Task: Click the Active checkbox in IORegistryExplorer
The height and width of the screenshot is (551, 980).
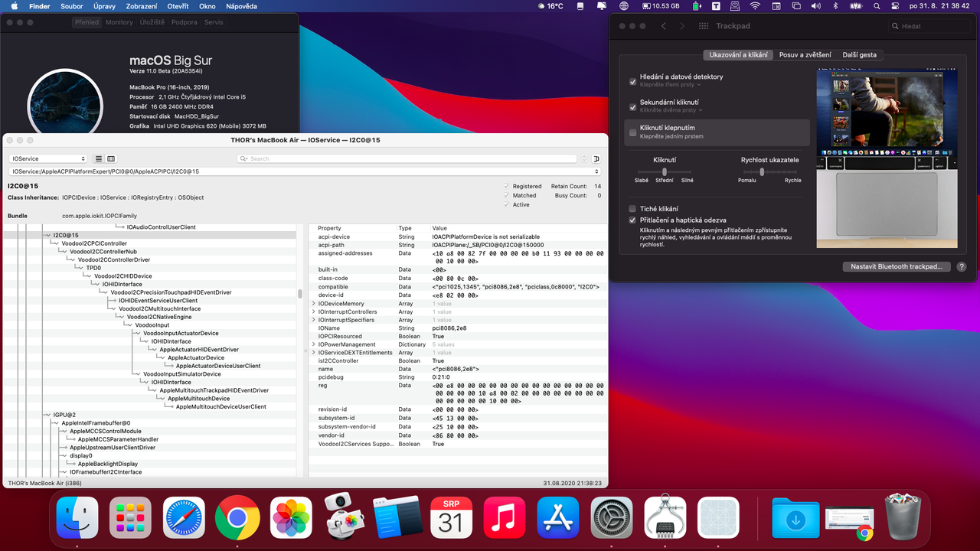Action: click(506, 204)
